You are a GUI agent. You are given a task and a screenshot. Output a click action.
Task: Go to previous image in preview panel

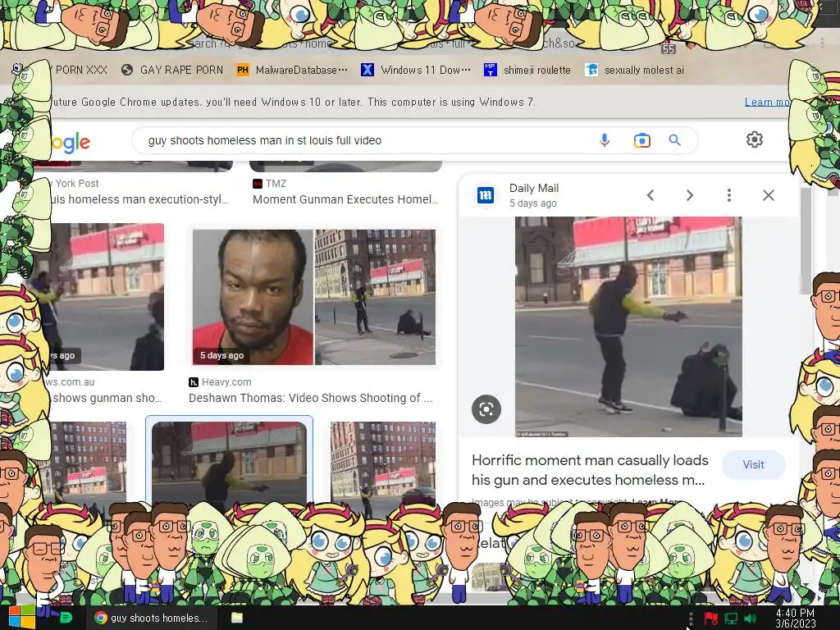(x=651, y=195)
